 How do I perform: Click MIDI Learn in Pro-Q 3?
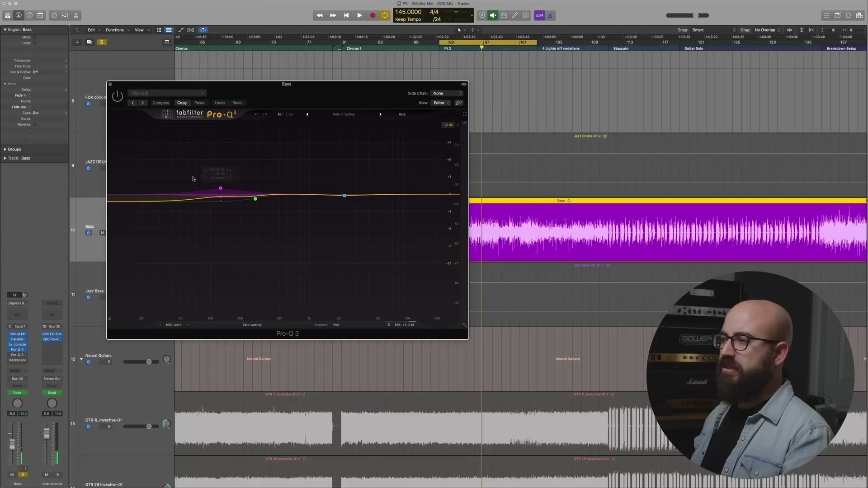pos(174,325)
